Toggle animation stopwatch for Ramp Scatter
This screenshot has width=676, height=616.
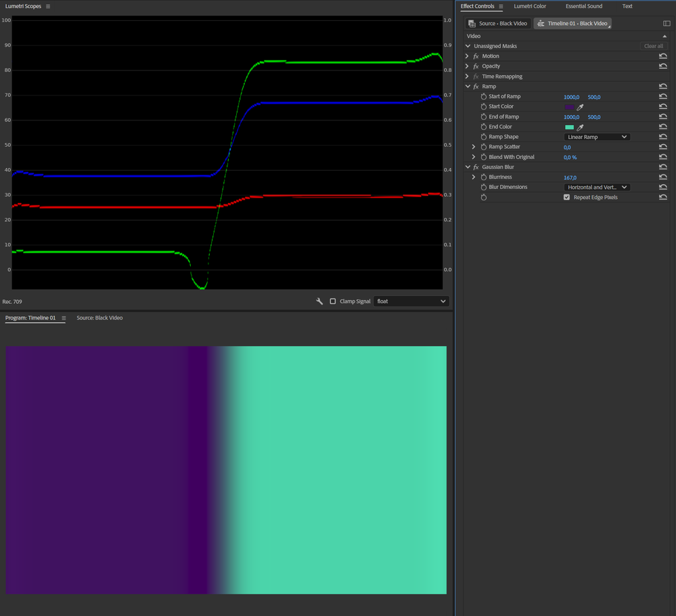click(x=484, y=147)
